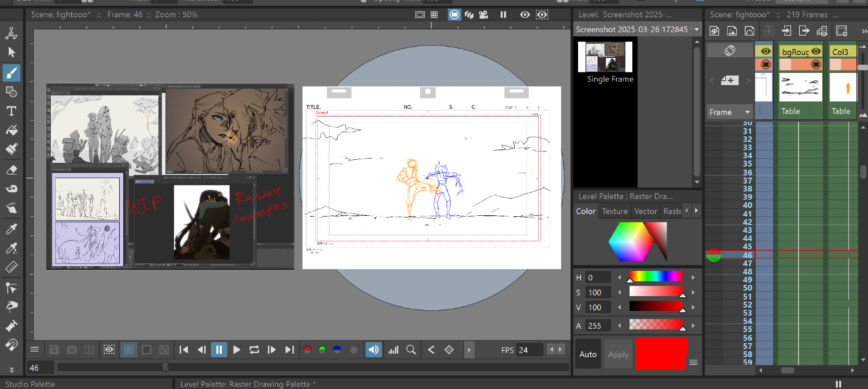Select the RGB Picker tool

click(x=11, y=248)
